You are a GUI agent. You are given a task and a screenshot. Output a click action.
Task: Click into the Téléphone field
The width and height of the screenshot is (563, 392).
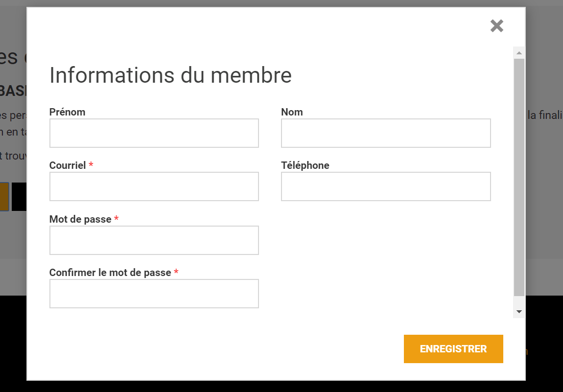(385, 186)
